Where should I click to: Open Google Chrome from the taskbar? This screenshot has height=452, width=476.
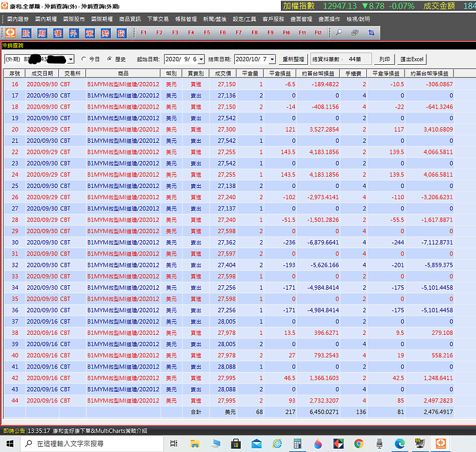pos(359,444)
